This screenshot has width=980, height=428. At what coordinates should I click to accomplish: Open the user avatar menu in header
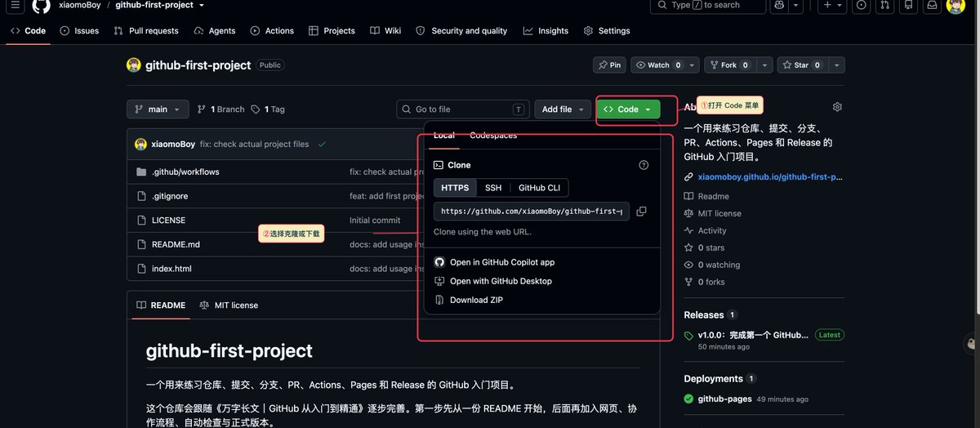click(x=955, y=5)
